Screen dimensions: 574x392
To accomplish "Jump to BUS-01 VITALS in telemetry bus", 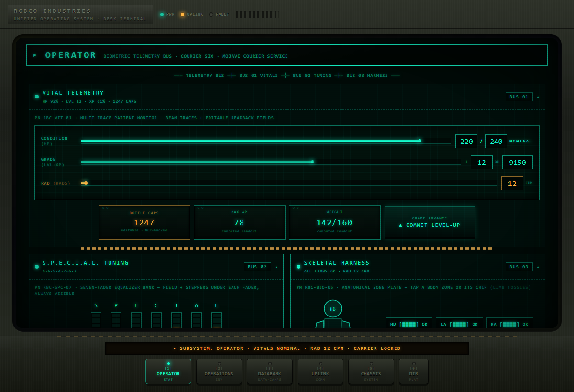I will tap(258, 76).
